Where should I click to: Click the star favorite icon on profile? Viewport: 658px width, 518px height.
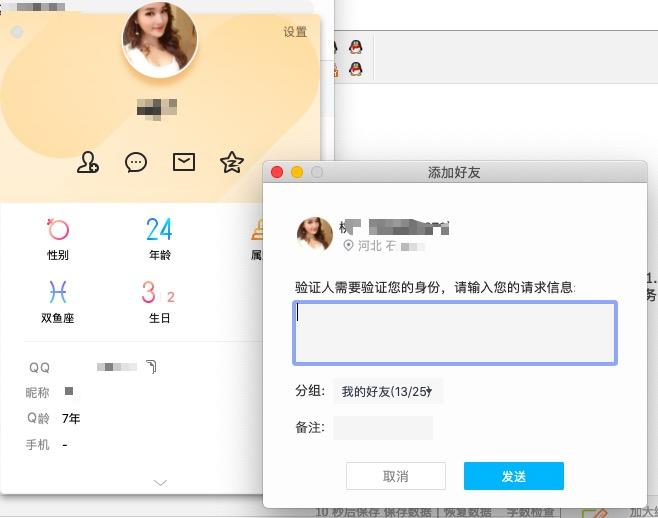[231, 163]
